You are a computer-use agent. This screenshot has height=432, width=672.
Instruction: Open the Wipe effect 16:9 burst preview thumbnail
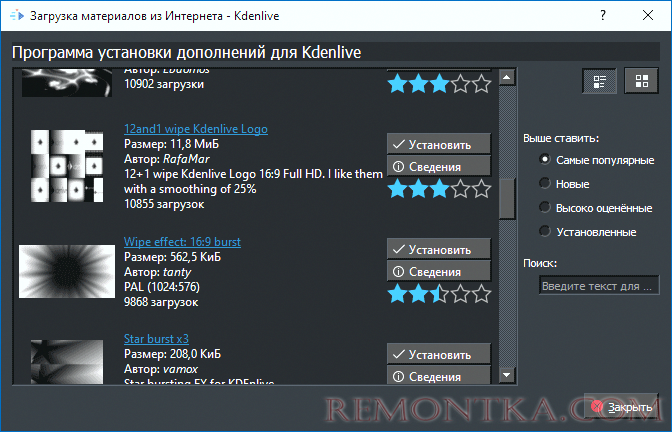pos(66,272)
